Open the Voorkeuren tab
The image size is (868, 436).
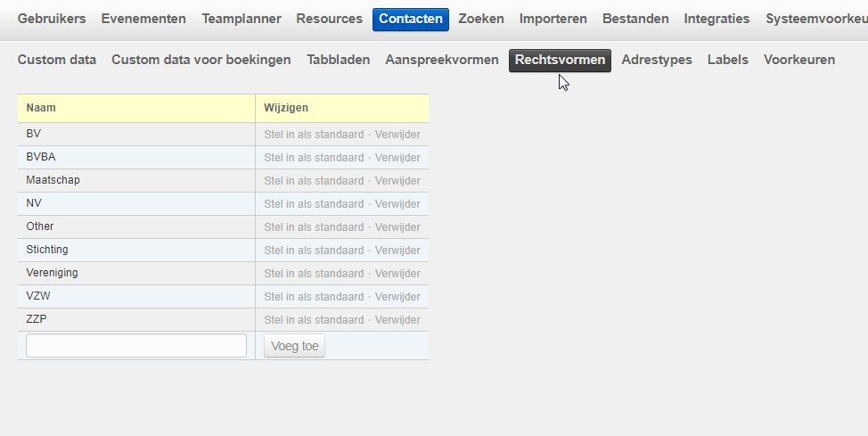(x=799, y=60)
